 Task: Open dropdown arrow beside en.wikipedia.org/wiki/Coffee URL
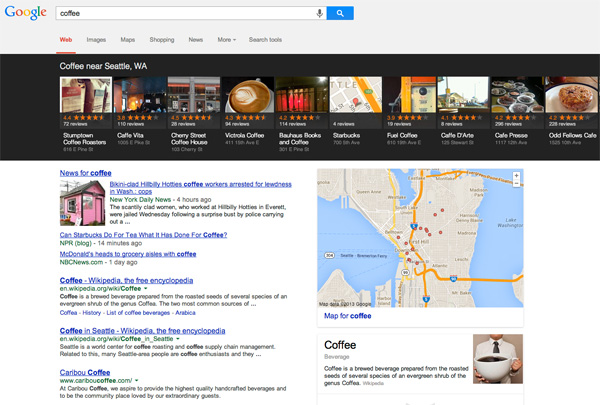[147, 289]
